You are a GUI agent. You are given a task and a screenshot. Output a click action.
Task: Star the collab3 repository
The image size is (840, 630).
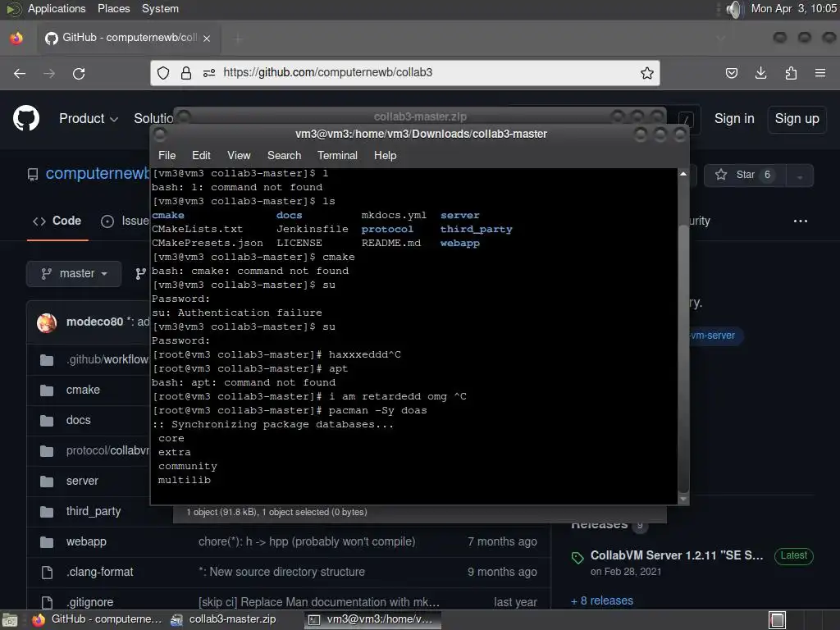coord(745,176)
